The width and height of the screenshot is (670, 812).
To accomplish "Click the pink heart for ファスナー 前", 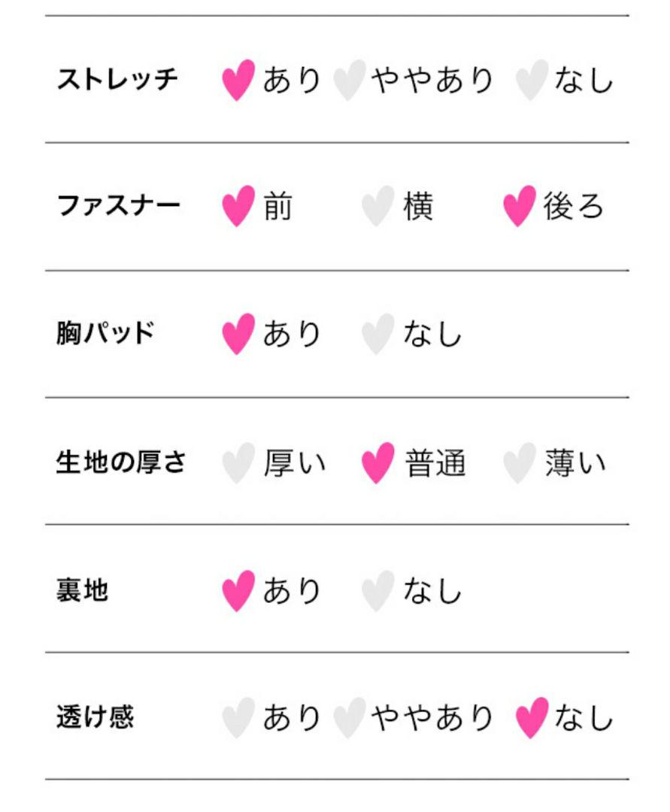I will click(238, 206).
